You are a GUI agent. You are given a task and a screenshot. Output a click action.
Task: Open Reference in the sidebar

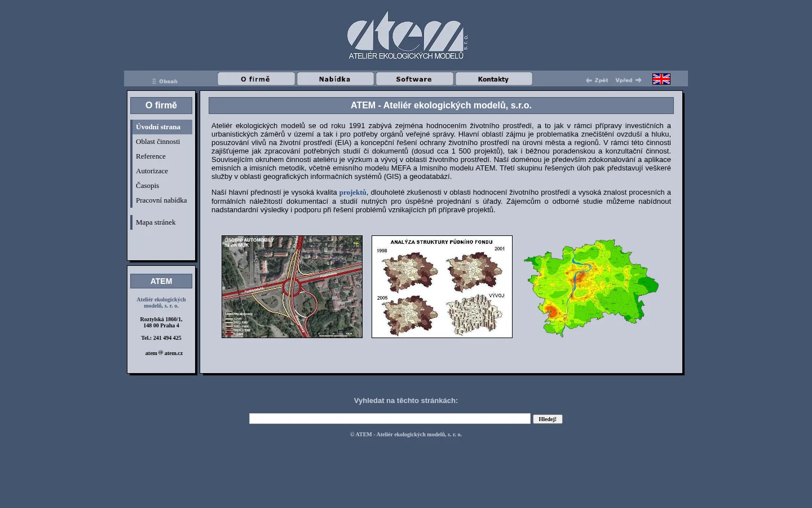click(x=161, y=156)
